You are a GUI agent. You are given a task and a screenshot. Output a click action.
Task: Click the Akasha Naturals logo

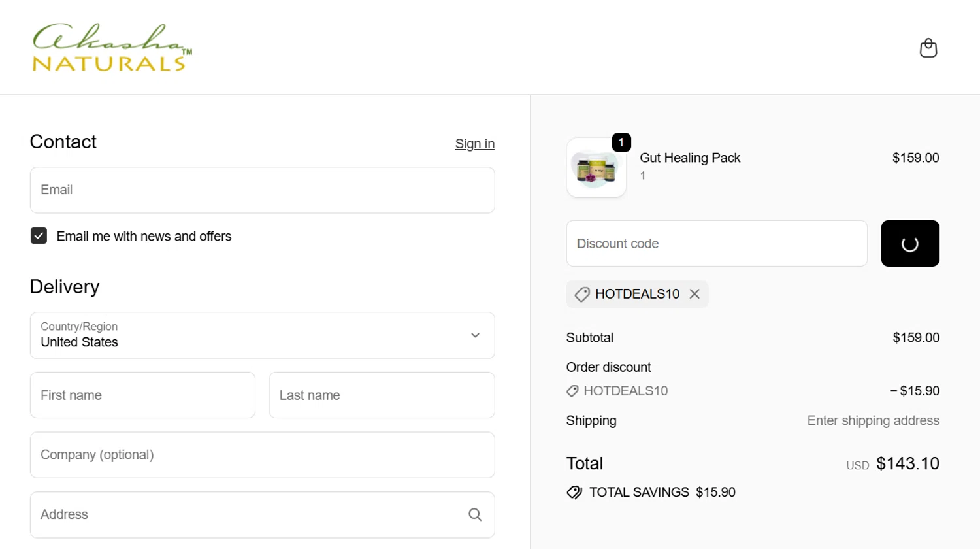[112, 47]
